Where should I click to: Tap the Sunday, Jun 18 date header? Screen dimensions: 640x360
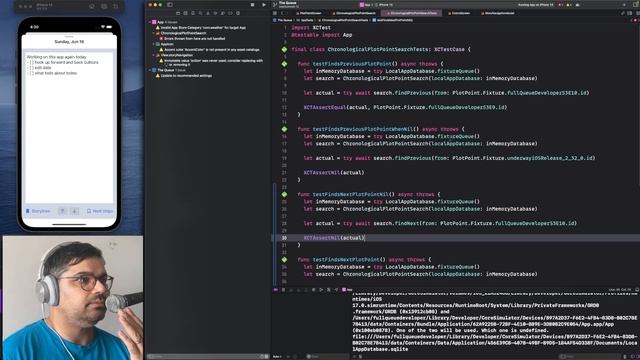69,42
